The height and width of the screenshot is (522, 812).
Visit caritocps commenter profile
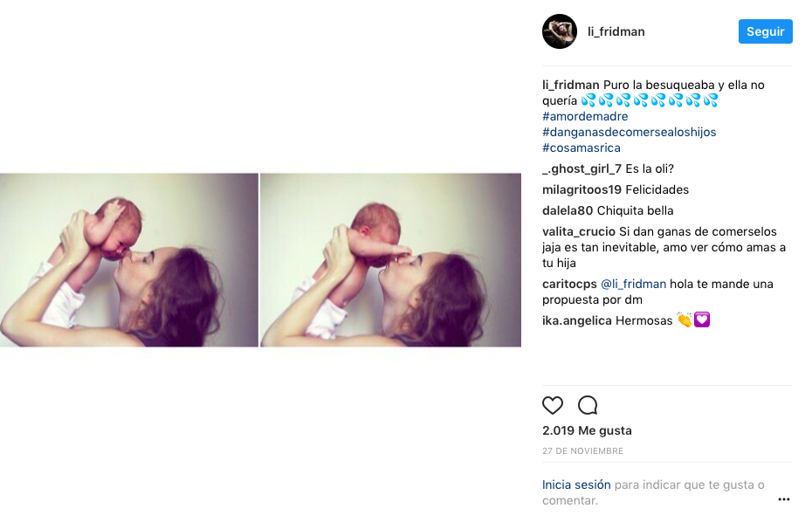pos(569,285)
